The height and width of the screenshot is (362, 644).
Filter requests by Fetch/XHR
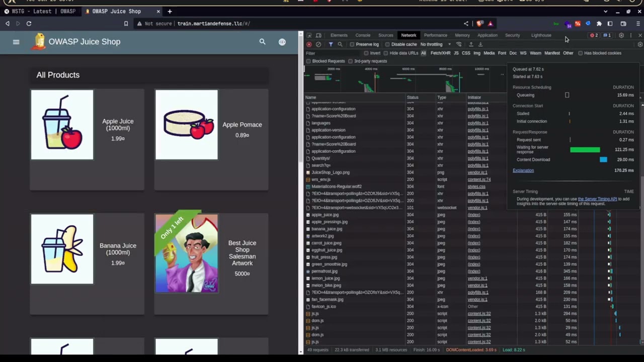[441, 53]
